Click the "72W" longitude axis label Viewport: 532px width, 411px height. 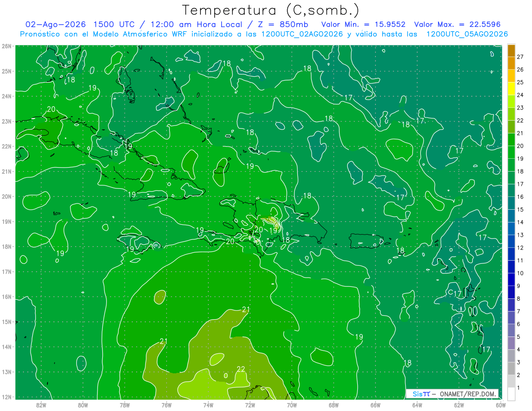coord(250,405)
